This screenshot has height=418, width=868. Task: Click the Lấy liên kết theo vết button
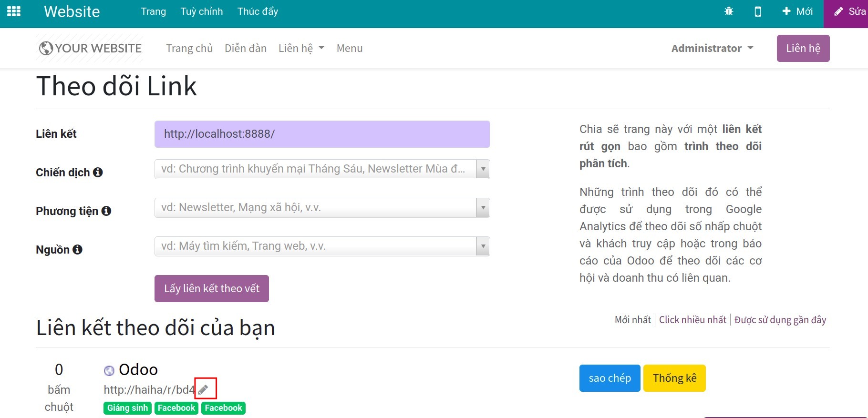[211, 288]
